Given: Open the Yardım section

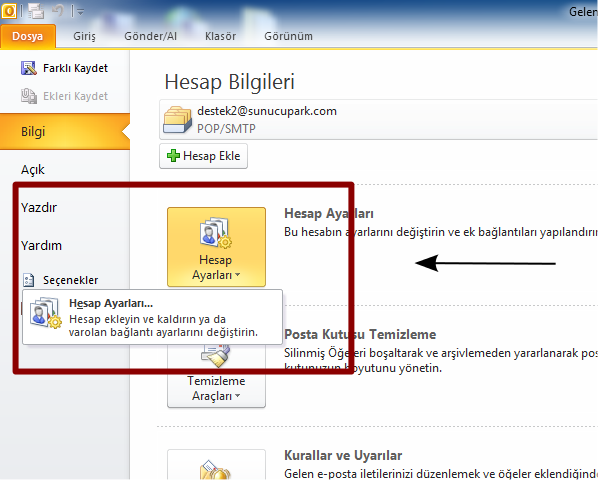Looking at the screenshot, I should click(41, 246).
